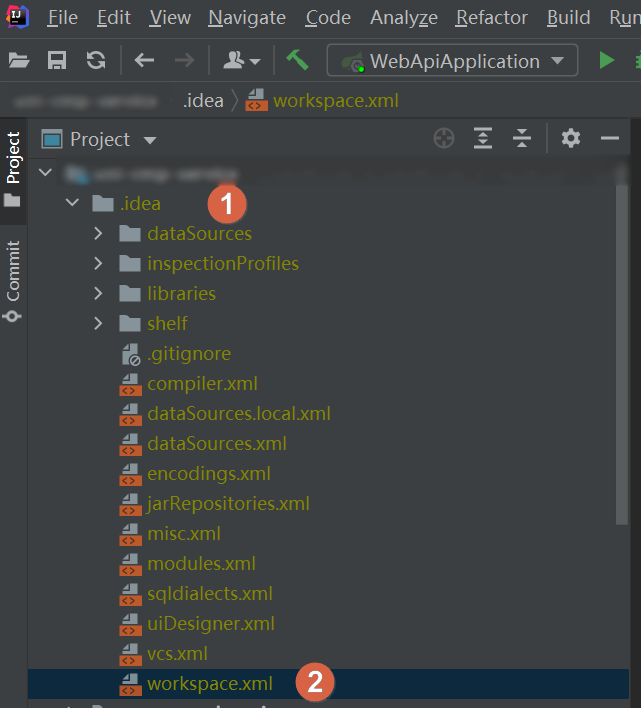This screenshot has height=708, width=641.
Task: Click the Synchronize refresh icon
Action: [96, 60]
